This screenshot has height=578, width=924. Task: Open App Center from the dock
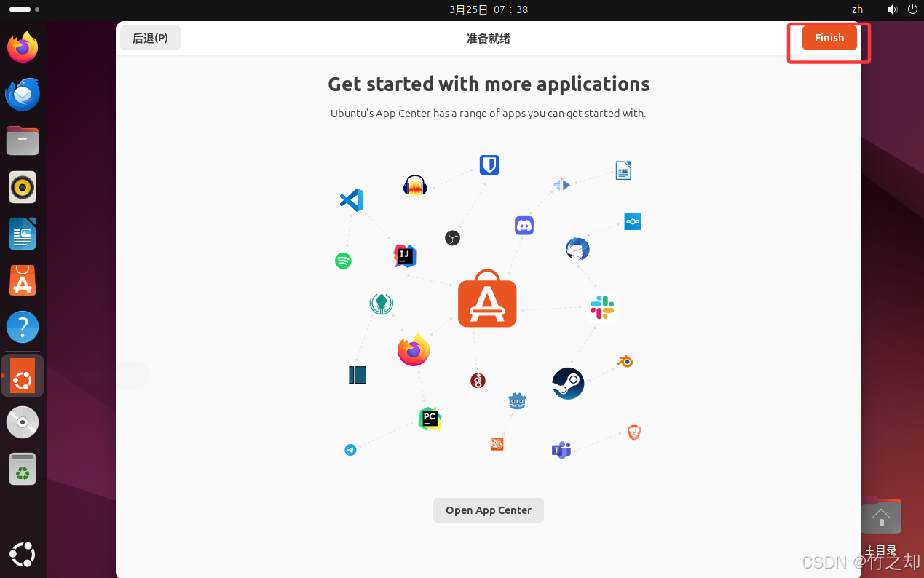pyautogui.click(x=23, y=280)
